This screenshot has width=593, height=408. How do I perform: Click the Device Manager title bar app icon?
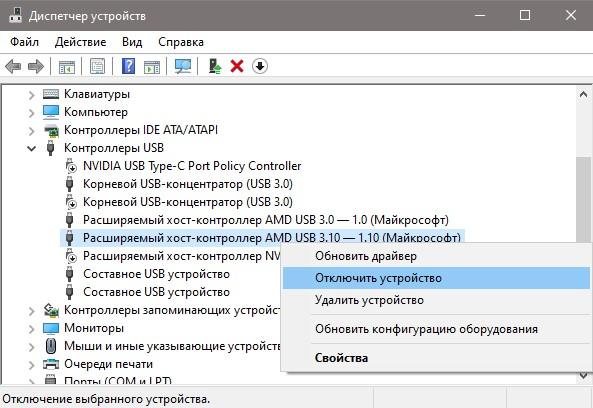click(x=16, y=15)
